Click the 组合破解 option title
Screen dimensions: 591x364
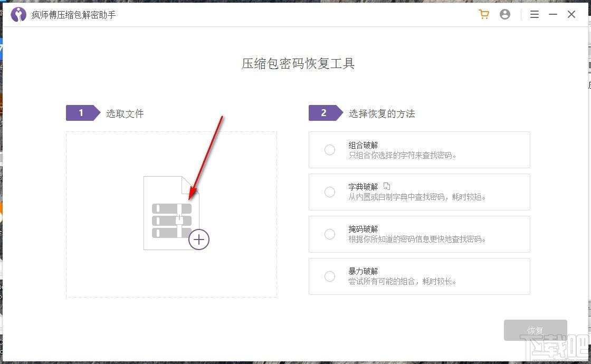tap(363, 145)
